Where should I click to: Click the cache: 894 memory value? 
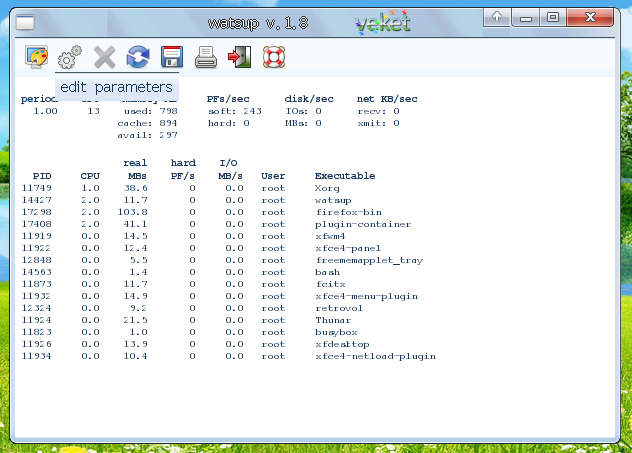(x=147, y=123)
